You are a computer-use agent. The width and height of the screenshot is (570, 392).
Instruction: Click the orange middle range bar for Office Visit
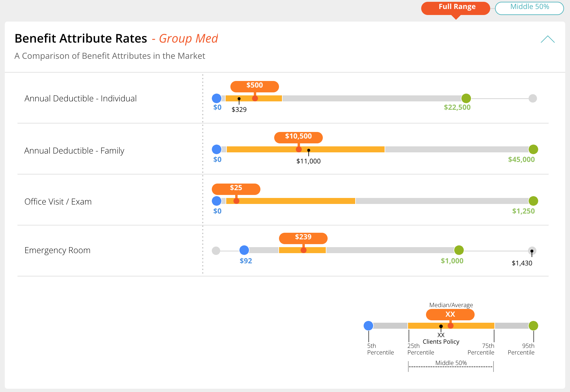(x=290, y=201)
